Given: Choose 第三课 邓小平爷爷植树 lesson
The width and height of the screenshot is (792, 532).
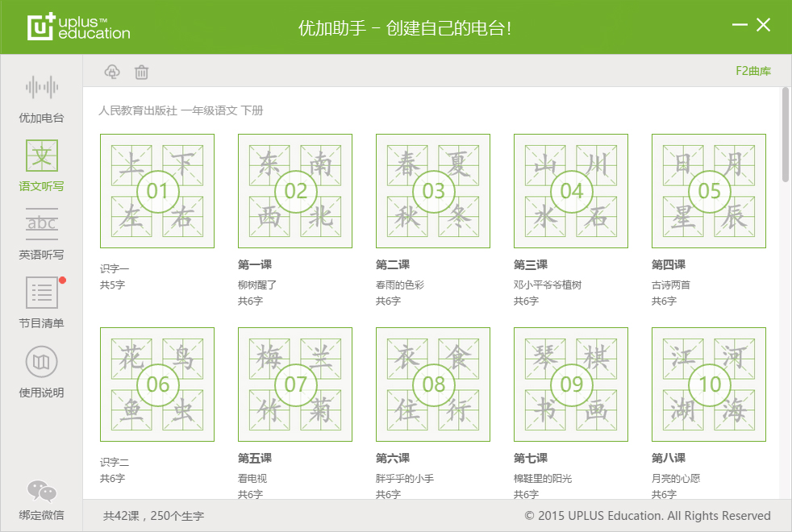Looking at the screenshot, I should coord(571,191).
